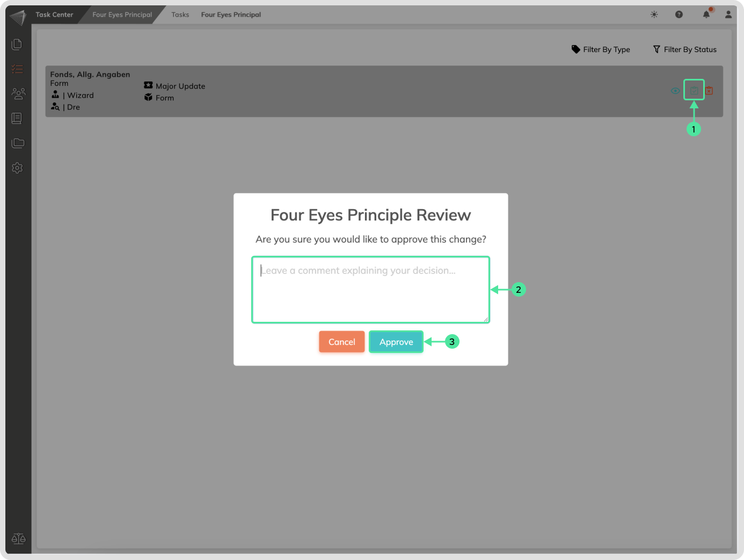
Task: Open the settings gear in sidebar
Action: [x=17, y=168]
